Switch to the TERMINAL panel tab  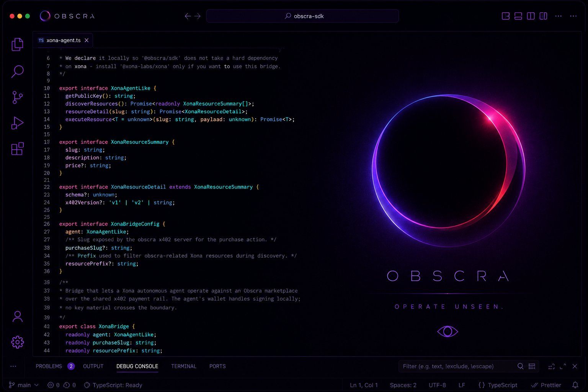pos(184,366)
